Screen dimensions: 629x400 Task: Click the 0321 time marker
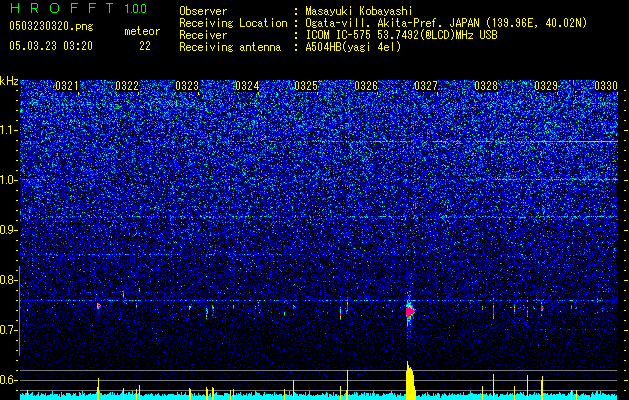(67, 86)
